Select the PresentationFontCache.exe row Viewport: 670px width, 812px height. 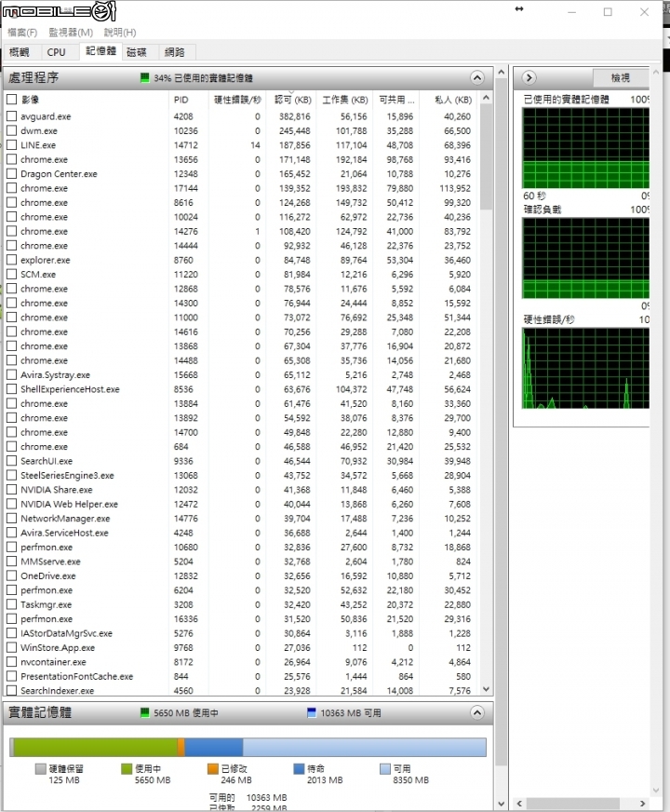coord(241,676)
